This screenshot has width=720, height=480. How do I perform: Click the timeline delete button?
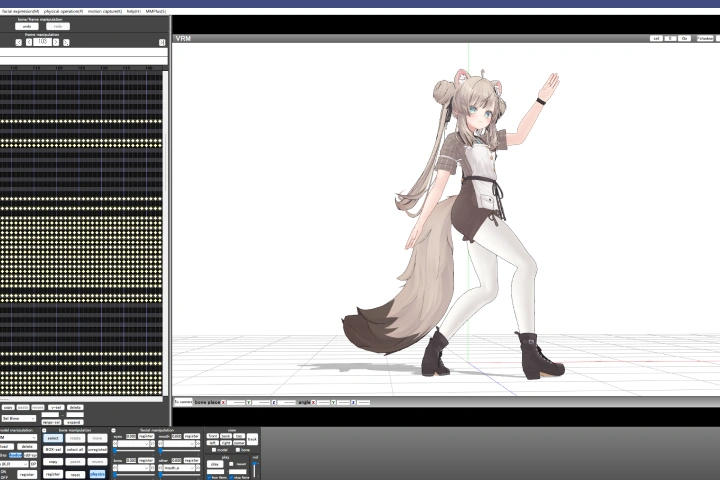[x=75, y=407]
